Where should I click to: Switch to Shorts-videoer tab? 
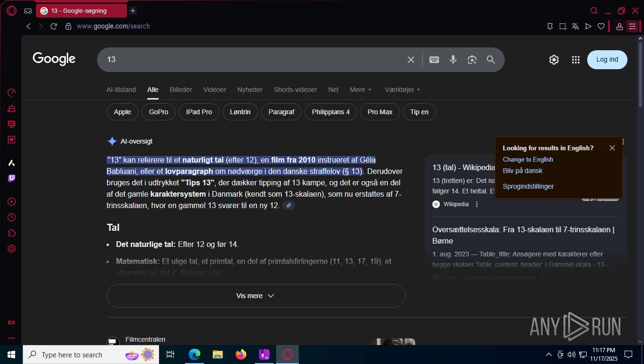coord(295,90)
